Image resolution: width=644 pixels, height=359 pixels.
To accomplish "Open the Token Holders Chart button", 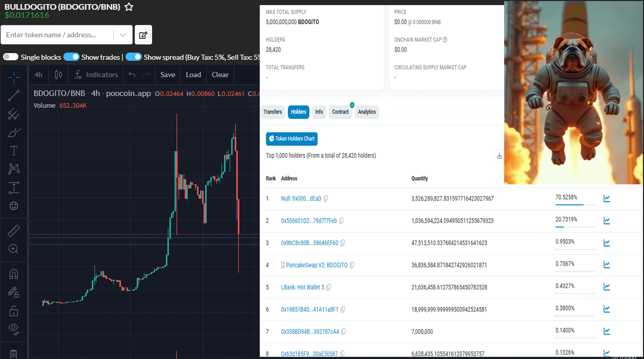I will coord(292,138).
